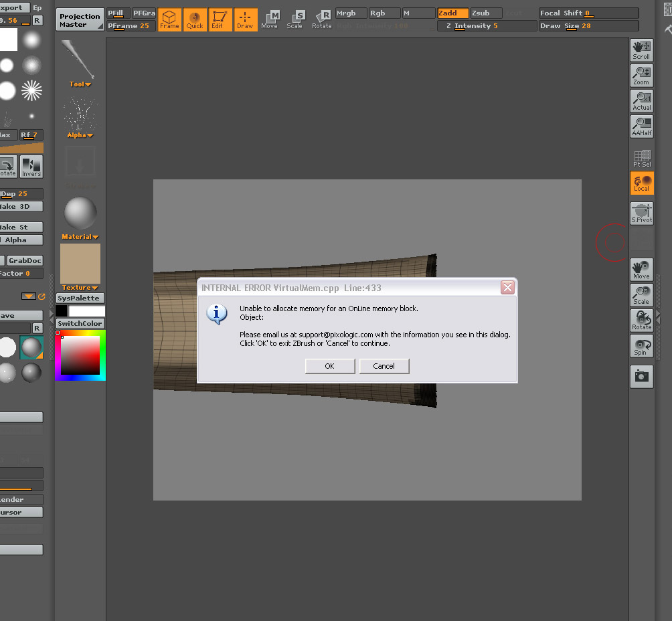
Task: Adjust the MDep 25 slider
Action: [21, 193]
